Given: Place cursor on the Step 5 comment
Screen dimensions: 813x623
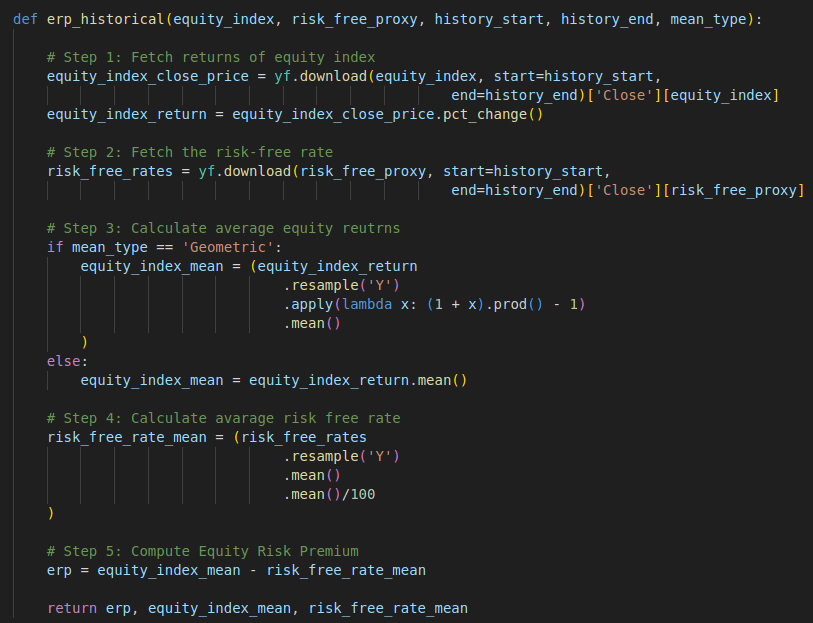Looking at the screenshot, I should coord(202,551).
